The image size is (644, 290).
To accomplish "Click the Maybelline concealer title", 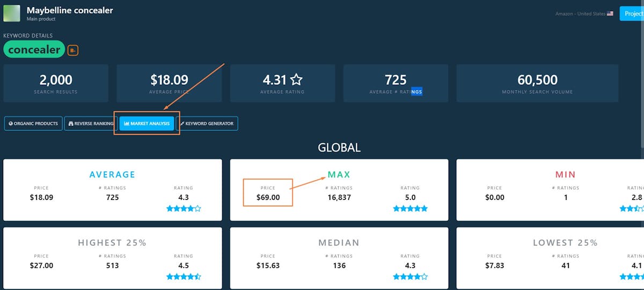I will [70, 10].
